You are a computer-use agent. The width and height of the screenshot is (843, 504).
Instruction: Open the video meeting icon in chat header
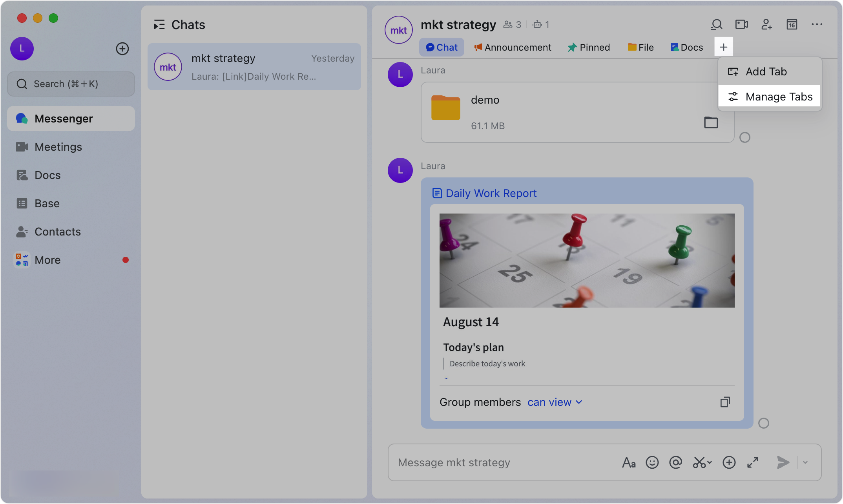(741, 24)
